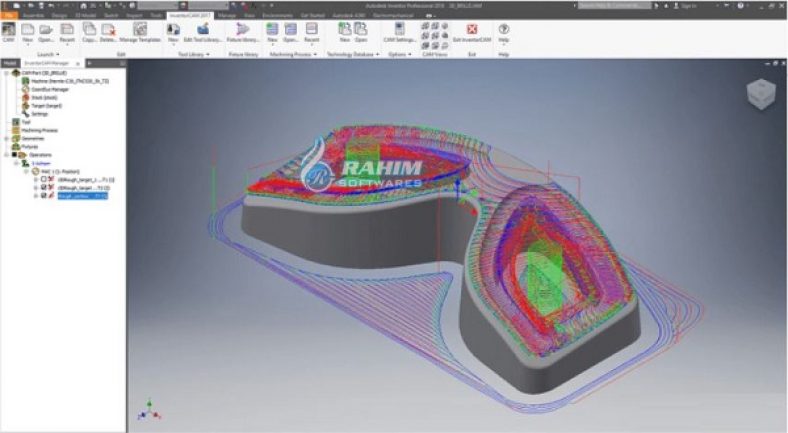Open the Tool Library group dropdown
This screenshot has width=788, height=433.
[x=208, y=54]
